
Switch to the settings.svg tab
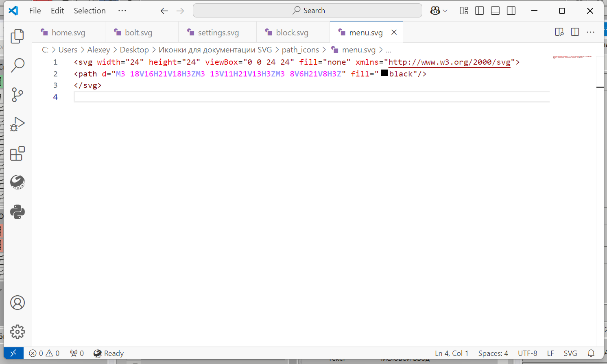click(x=218, y=33)
